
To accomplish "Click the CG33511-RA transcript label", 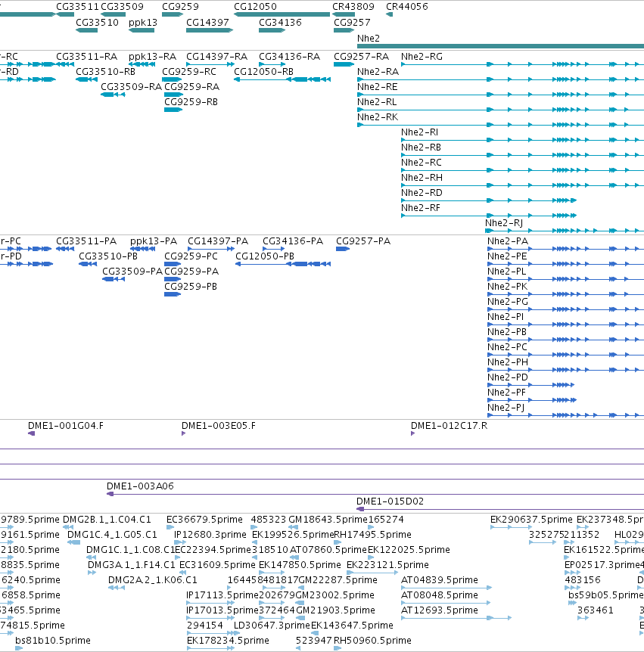I will tap(86, 57).
